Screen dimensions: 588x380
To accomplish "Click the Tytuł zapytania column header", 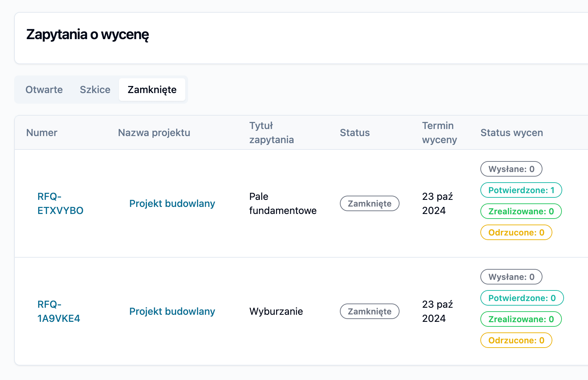I will [x=271, y=133].
